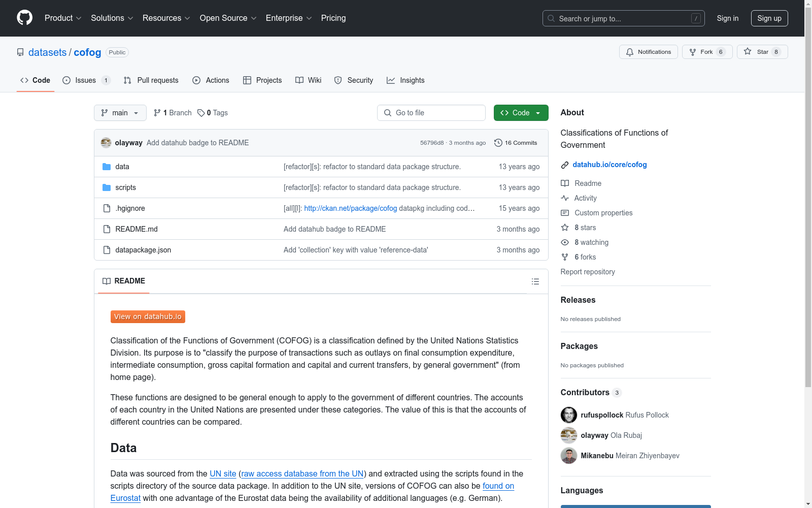Switch to the Issues tab

coord(86,80)
